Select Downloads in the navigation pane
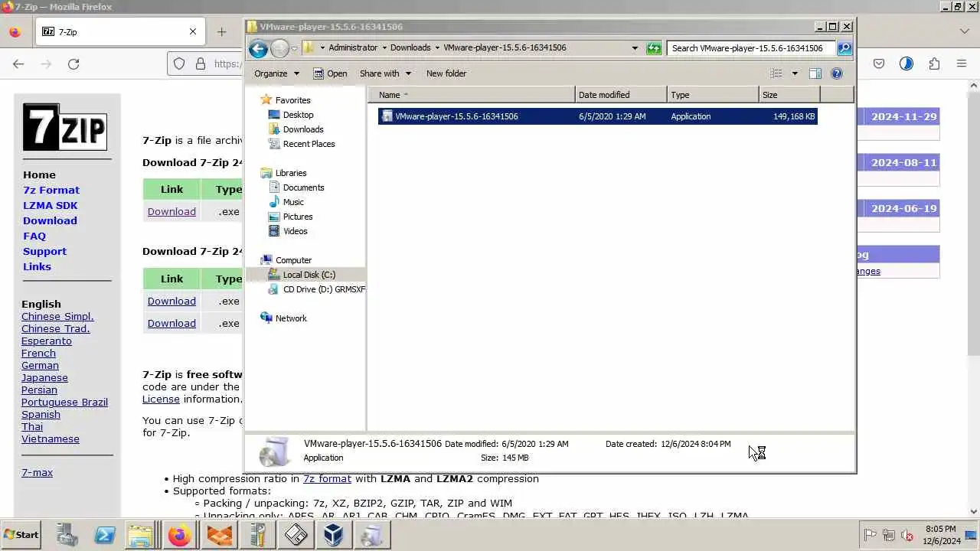 pyautogui.click(x=303, y=129)
